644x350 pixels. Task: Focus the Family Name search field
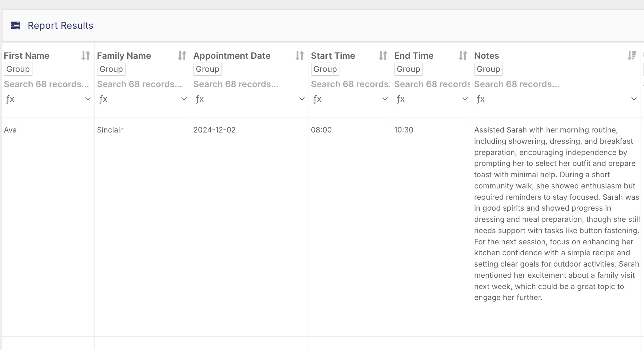(x=143, y=84)
